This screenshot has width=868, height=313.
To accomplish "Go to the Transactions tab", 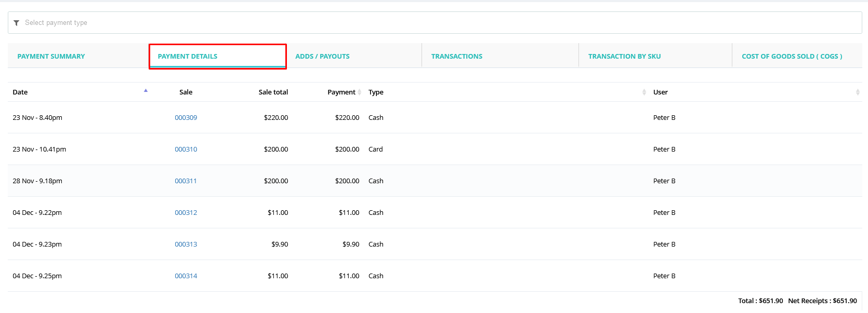I will (x=457, y=56).
